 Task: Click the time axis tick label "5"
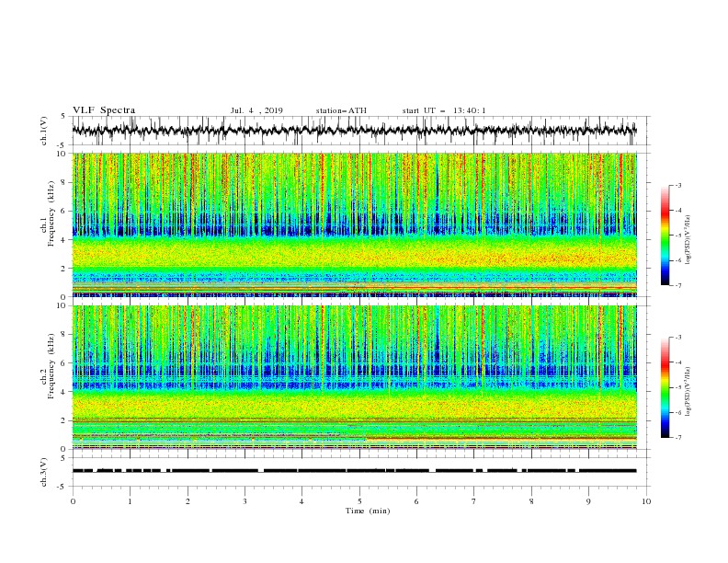click(359, 501)
